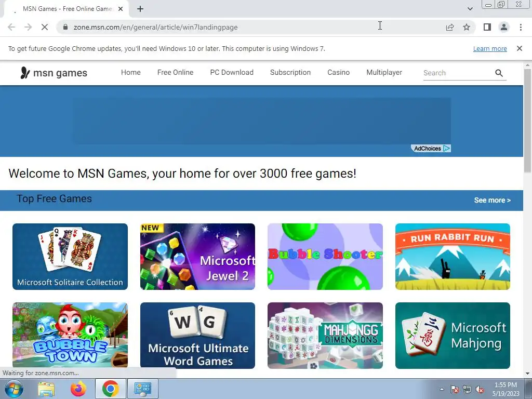532x399 pixels.
Task: Click the scrollbar down arrow
Action: coord(527,374)
